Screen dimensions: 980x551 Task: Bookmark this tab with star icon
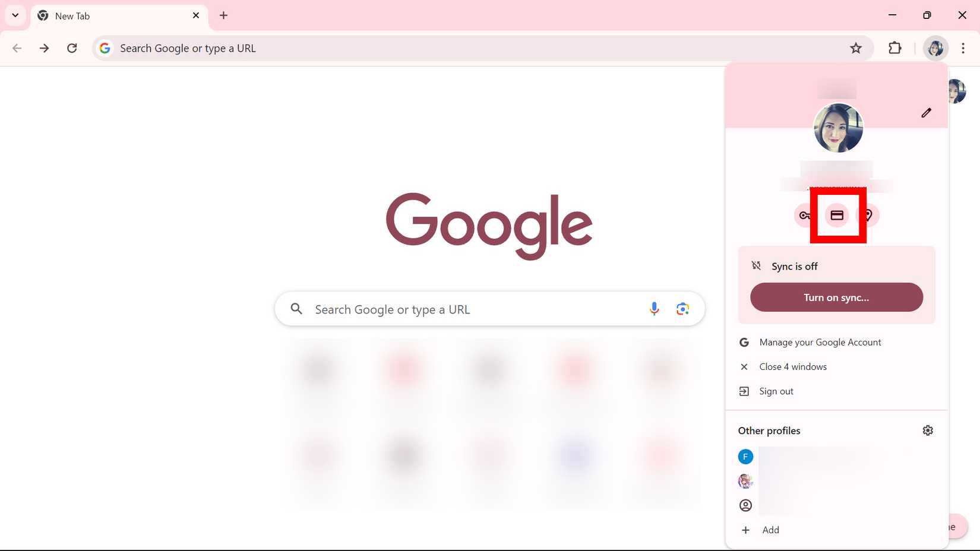(x=855, y=48)
